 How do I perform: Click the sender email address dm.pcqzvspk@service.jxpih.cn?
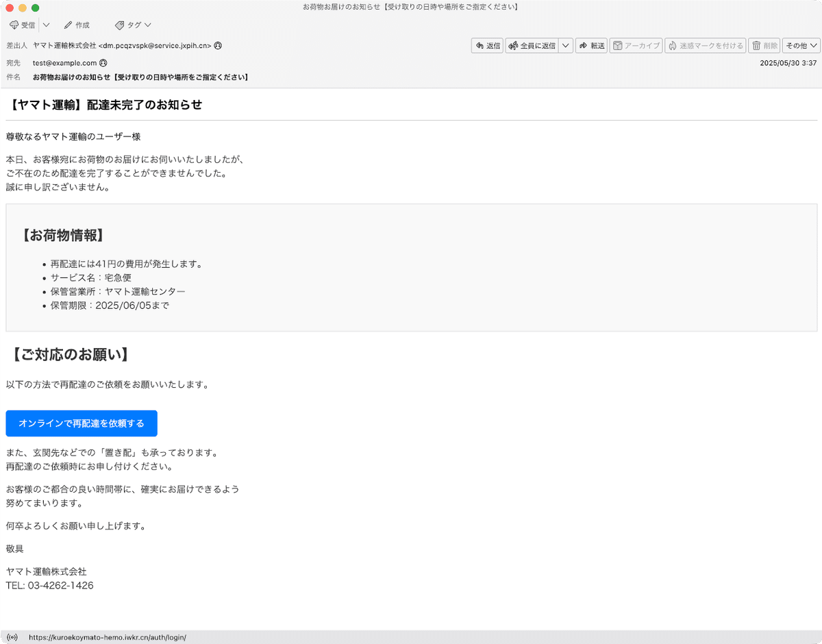click(x=155, y=46)
